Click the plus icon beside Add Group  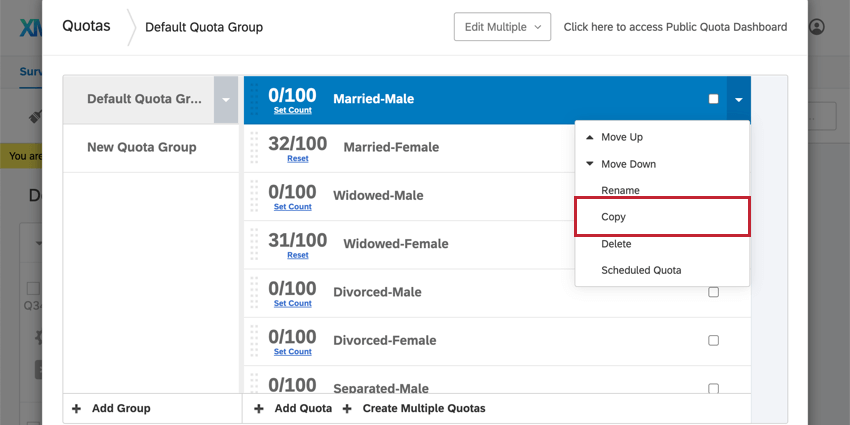point(77,408)
